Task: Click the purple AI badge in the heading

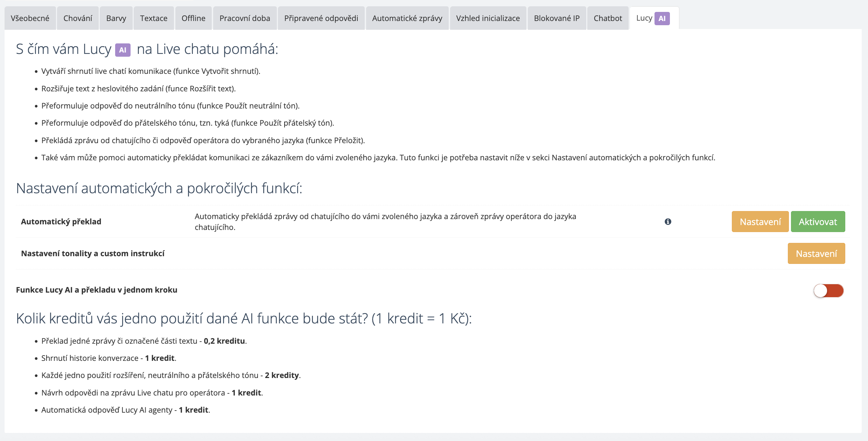Action: click(123, 50)
